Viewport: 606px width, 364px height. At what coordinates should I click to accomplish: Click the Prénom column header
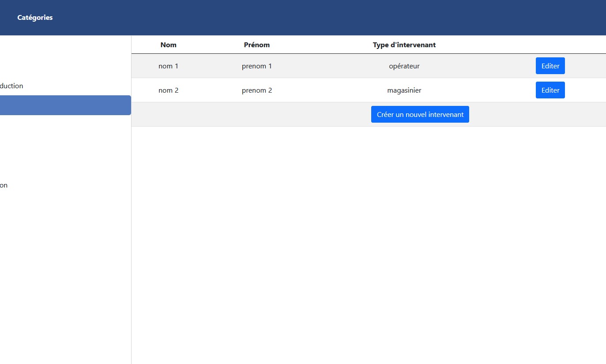point(256,45)
